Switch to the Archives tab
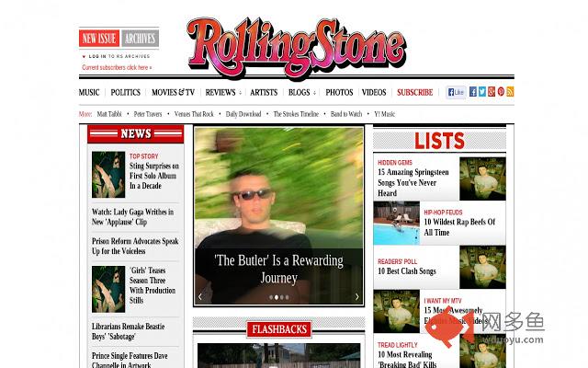The width and height of the screenshot is (588, 368). tap(140, 39)
